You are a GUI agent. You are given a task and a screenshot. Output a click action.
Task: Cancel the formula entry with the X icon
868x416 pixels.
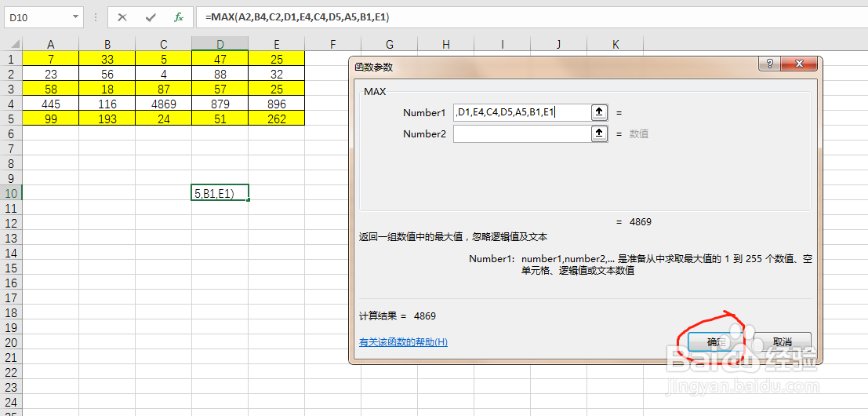(122, 18)
